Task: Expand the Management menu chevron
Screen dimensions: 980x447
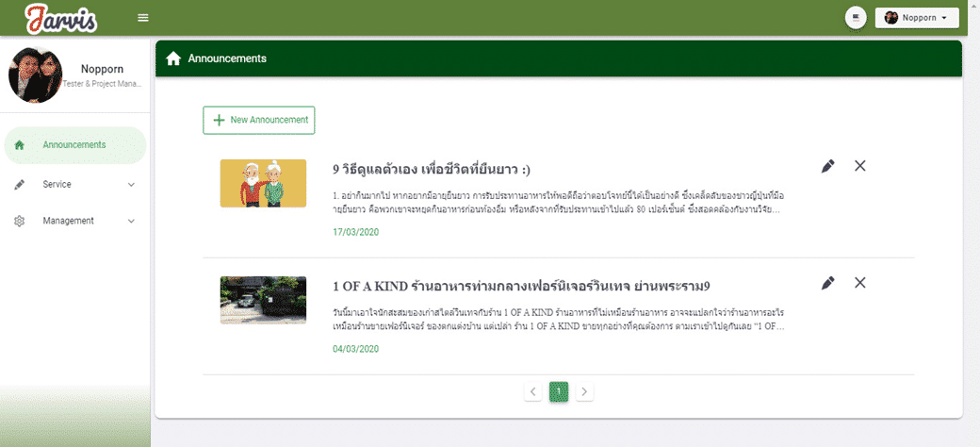Action: click(x=131, y=221)
